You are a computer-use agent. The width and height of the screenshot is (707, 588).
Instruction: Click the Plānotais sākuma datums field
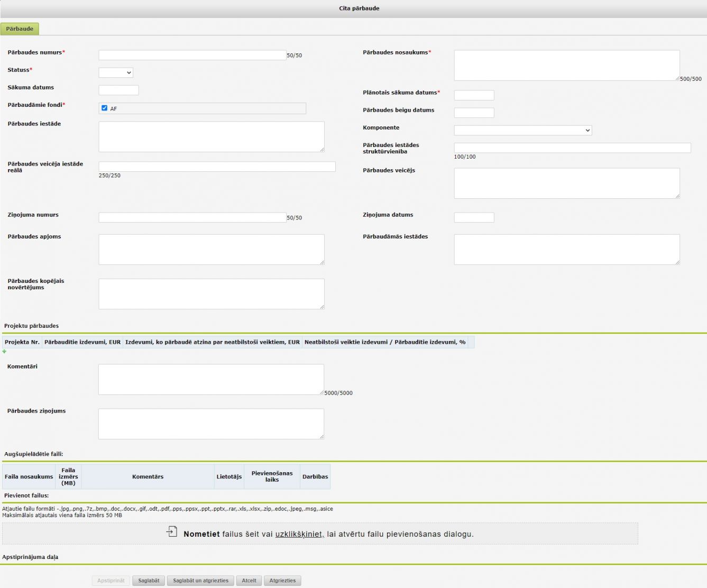tap(474, 95)
